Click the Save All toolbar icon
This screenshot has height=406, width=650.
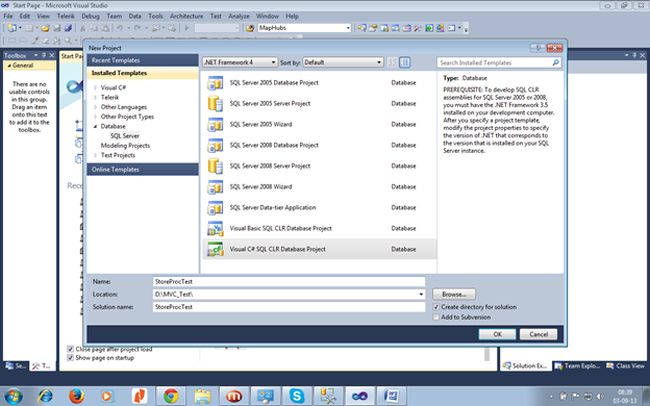pyautogui.click(x=68, y=28)
